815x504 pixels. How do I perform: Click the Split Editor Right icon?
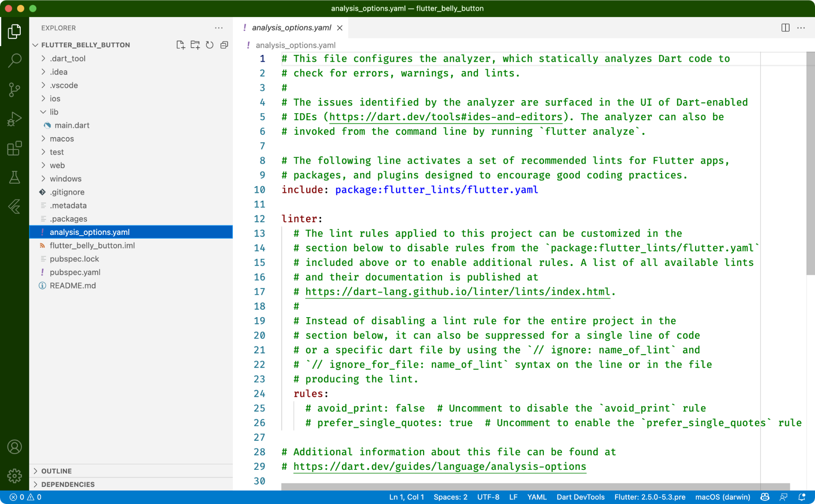point(785,28)
